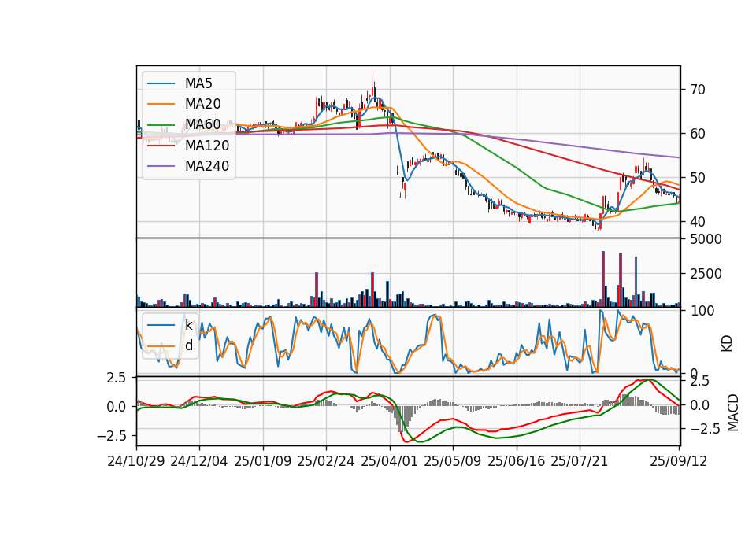This screenshot has width=756, height=543.
Task: Click the 25/01/09 date tick label
Action: 263,462
